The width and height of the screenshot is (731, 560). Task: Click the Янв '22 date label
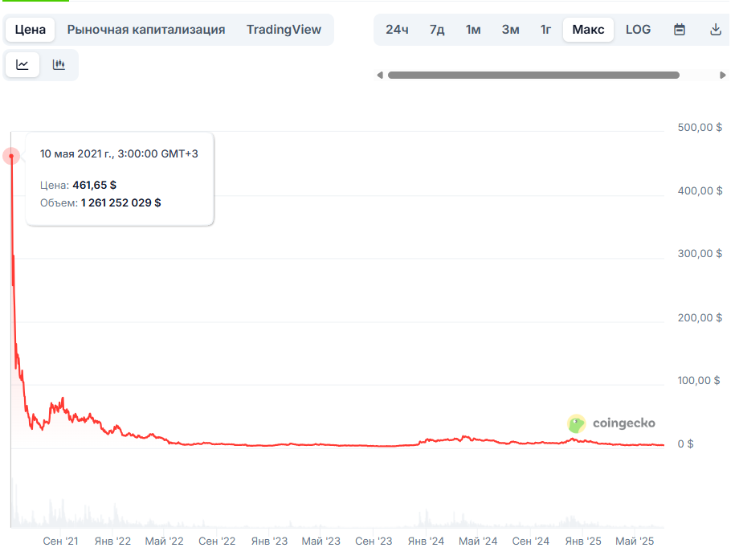pos(112,542)
